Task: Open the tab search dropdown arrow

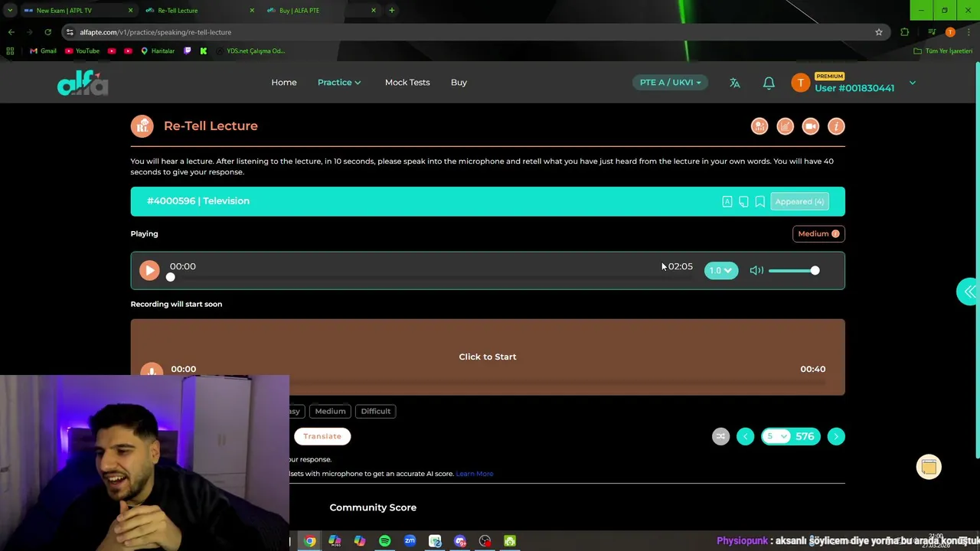Action: 9,11
